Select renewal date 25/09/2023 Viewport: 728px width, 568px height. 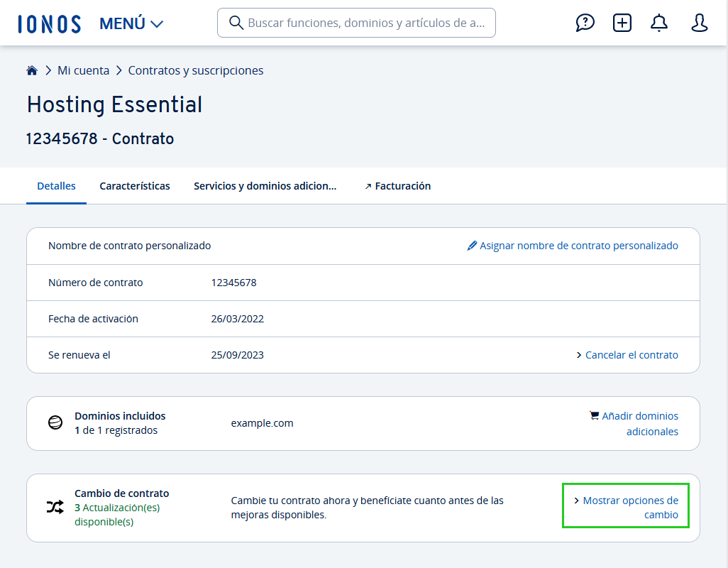pyautogui.click(x=237, y=355)
